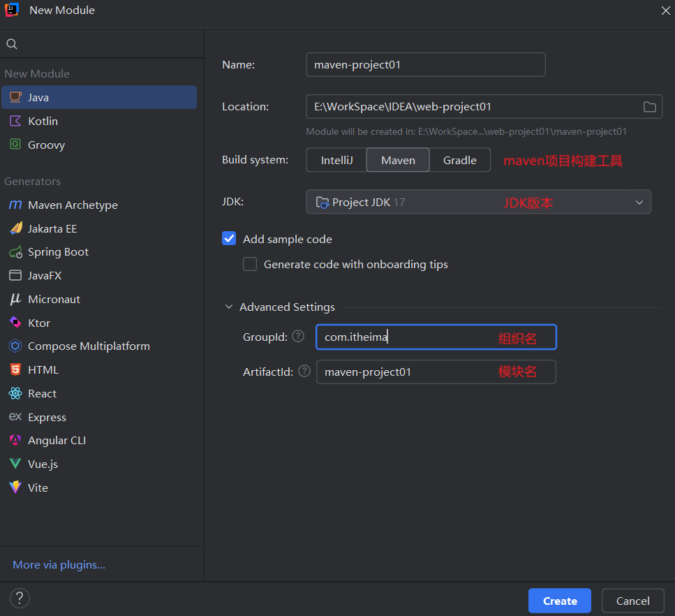Click the Express generator icon
The height and width of the screenshot is (616, 675).
[x=15, y=416]
